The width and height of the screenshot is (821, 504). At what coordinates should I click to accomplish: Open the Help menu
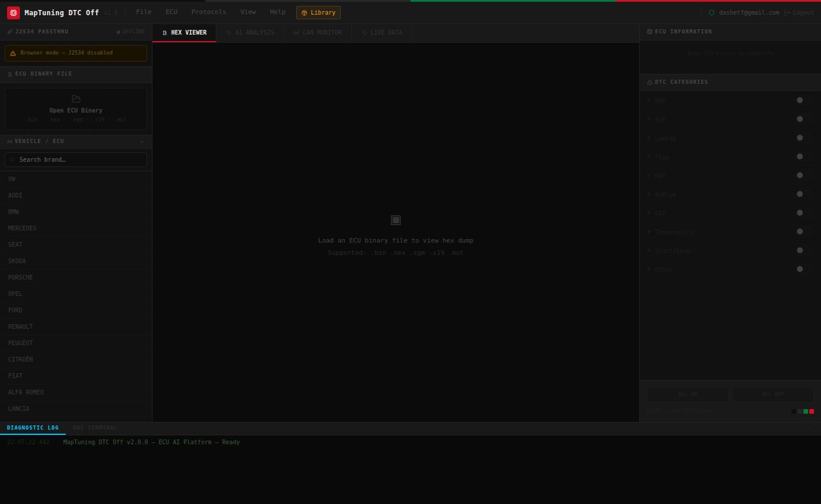277,12
